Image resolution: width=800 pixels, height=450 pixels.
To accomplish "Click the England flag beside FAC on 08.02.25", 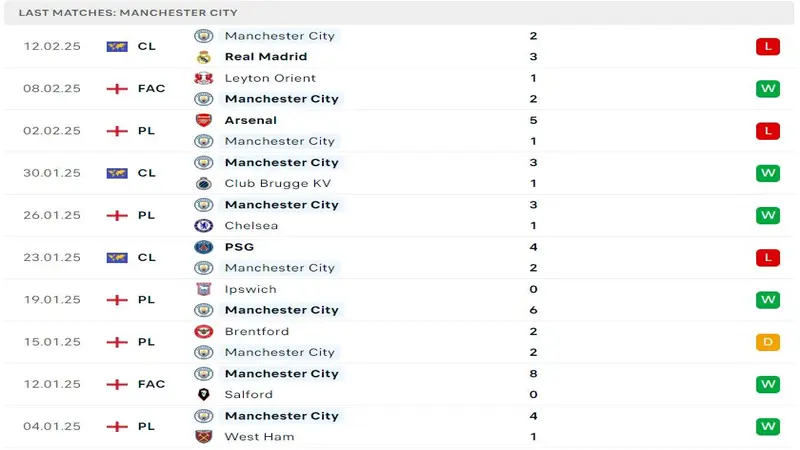I will [117, 88].
